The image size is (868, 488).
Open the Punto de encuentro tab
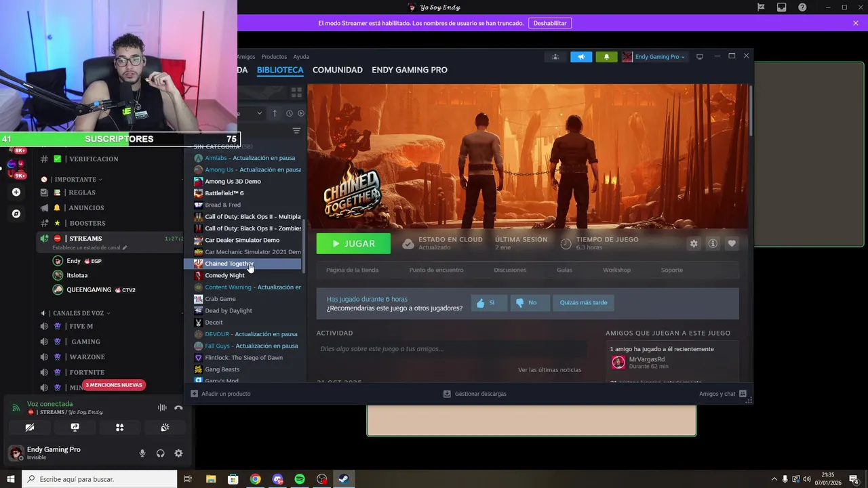pyautogui.click(x=436, y=270)
